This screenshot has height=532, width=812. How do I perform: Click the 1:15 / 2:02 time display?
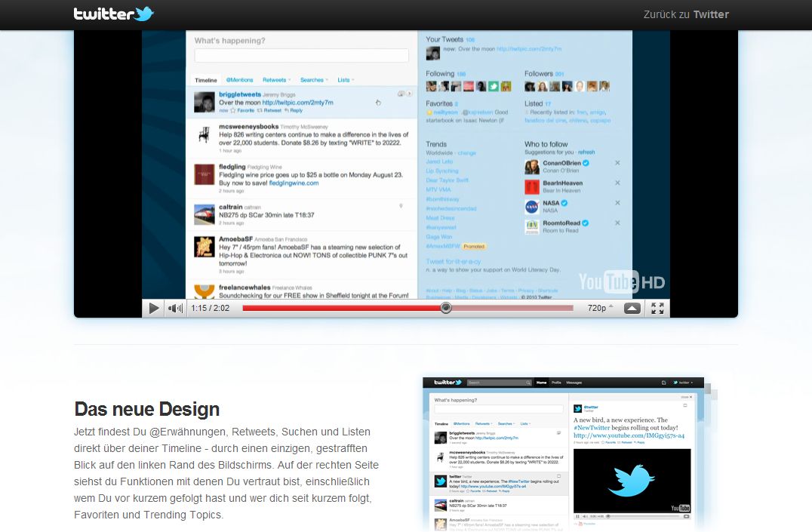(211, 308)
